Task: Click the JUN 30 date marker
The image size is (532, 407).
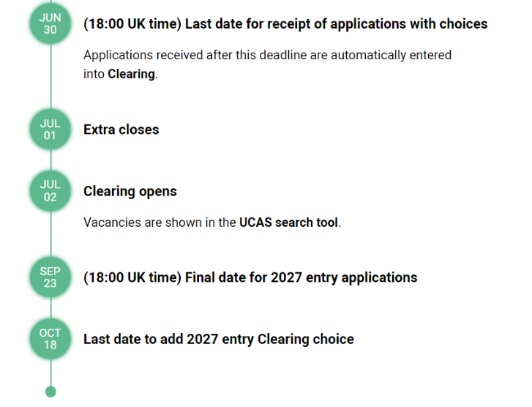Action: [50, 24]
